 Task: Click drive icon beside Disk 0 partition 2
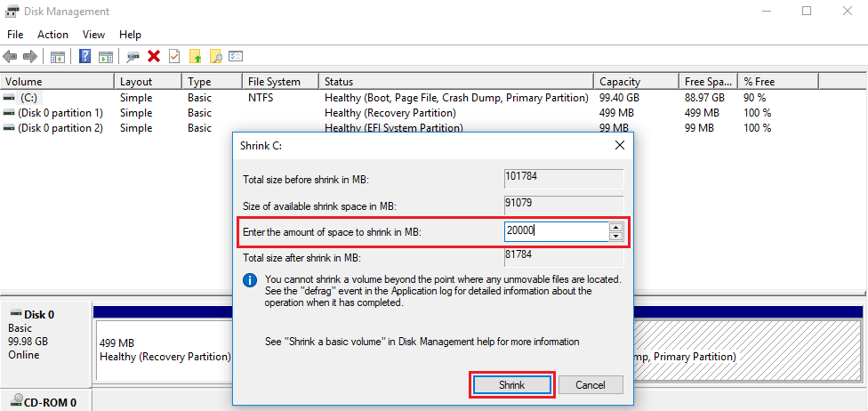[x=10, y=128]
